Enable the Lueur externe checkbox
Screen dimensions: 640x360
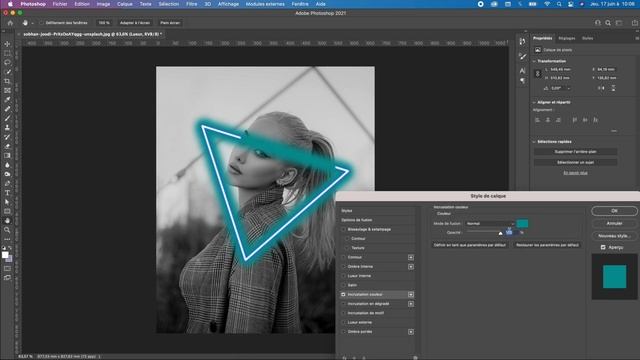click(343, 322)
